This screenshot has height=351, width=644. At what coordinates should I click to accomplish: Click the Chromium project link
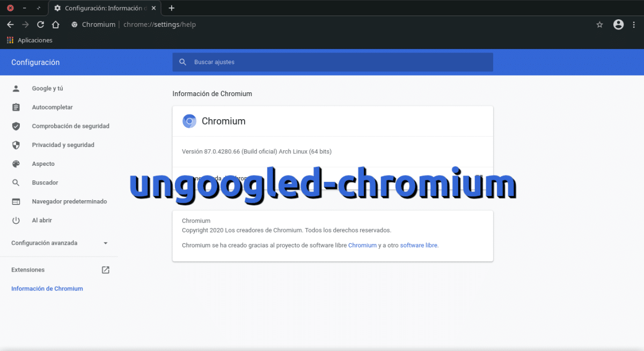tap(362, 245)
